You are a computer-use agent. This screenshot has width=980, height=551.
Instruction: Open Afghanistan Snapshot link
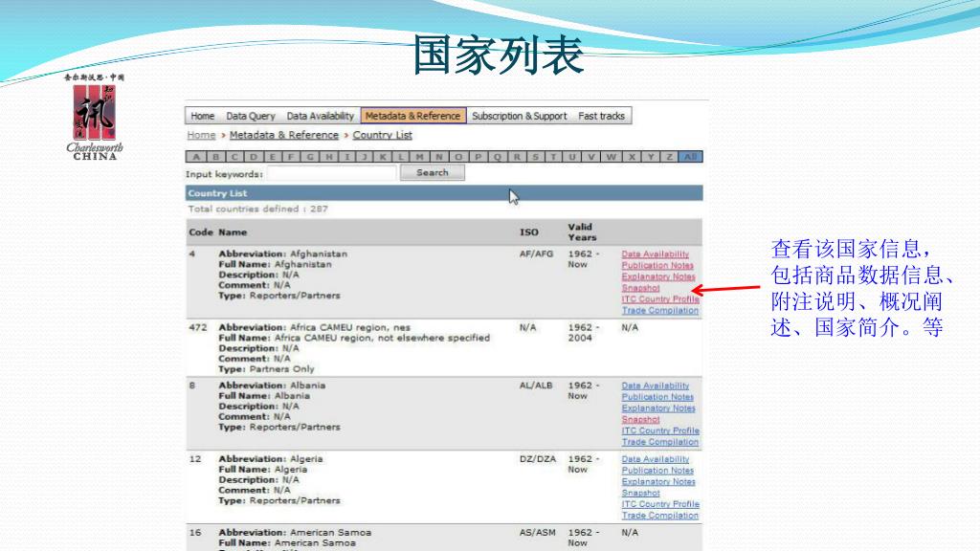point(640,288)
